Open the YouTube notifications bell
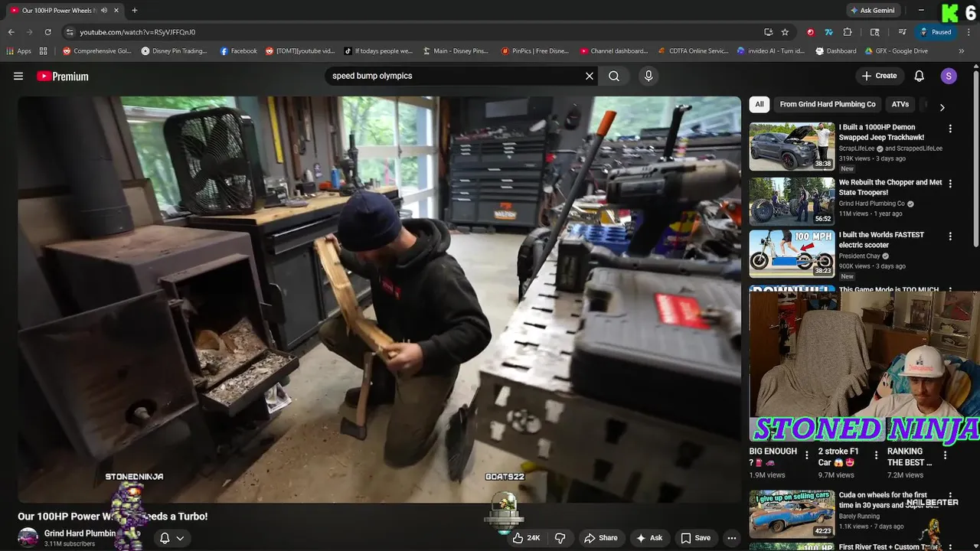Image resolution: width=980 pixels, height=551 pixels. 920,76
